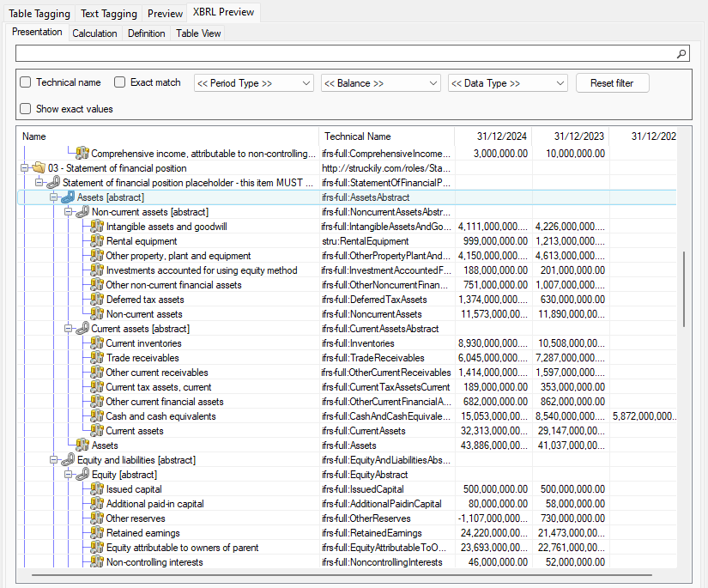Click the Other current financial assets icon
The width and height of the screenshot is (708, 588).
point(97,402)
